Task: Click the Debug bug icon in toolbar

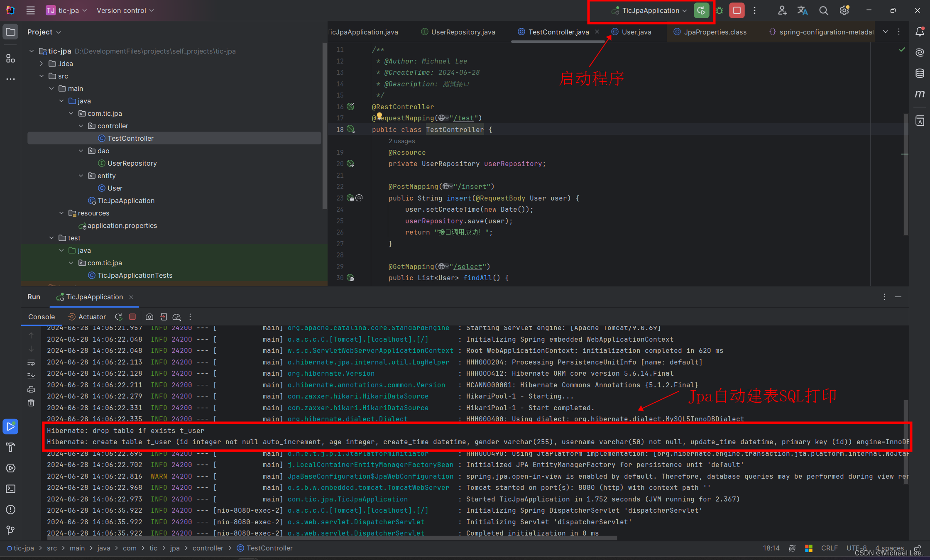Action: coord(720,10)
